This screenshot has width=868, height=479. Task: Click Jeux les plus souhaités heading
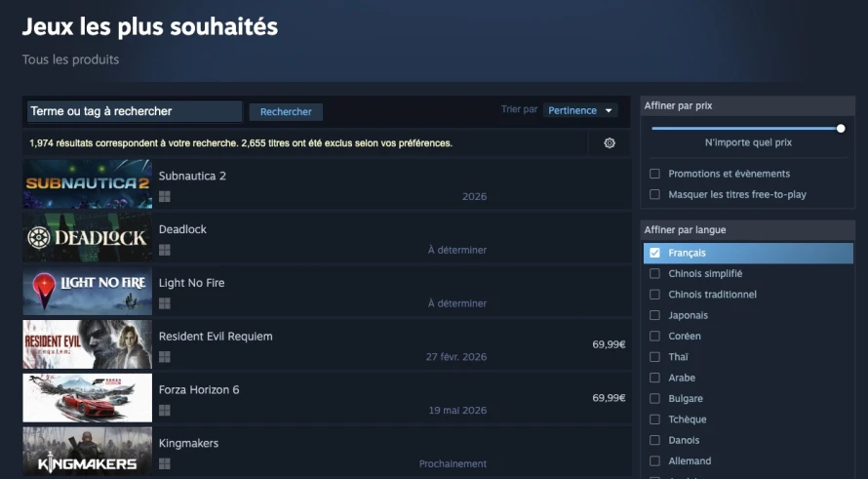click(x=150, y=26)
